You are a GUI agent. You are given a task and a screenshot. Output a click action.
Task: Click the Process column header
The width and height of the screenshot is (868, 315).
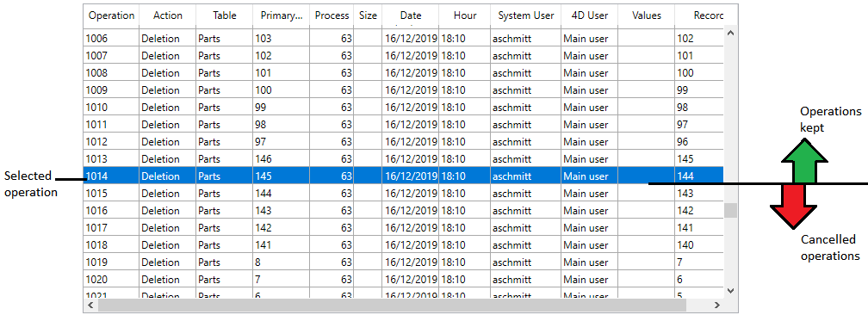(332, 15)
